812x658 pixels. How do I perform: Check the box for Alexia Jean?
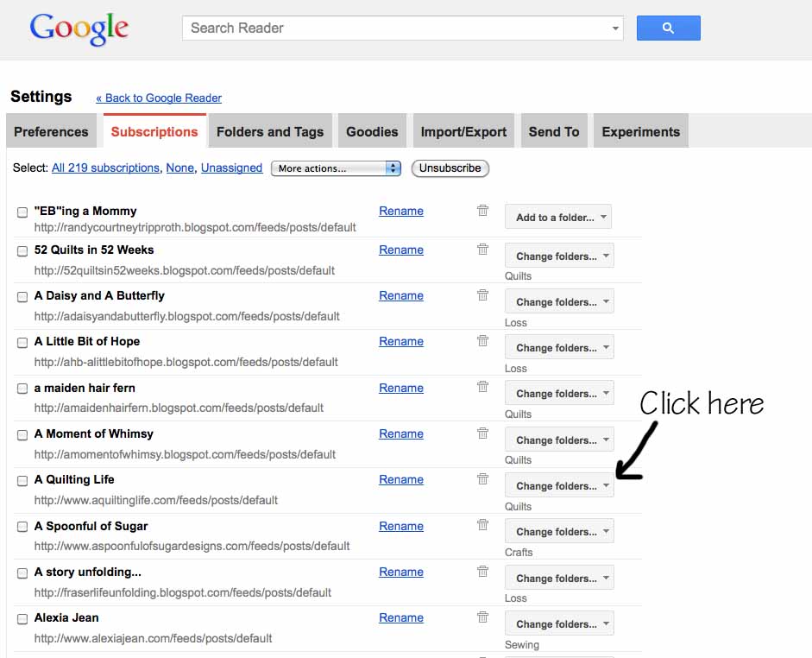22,618
